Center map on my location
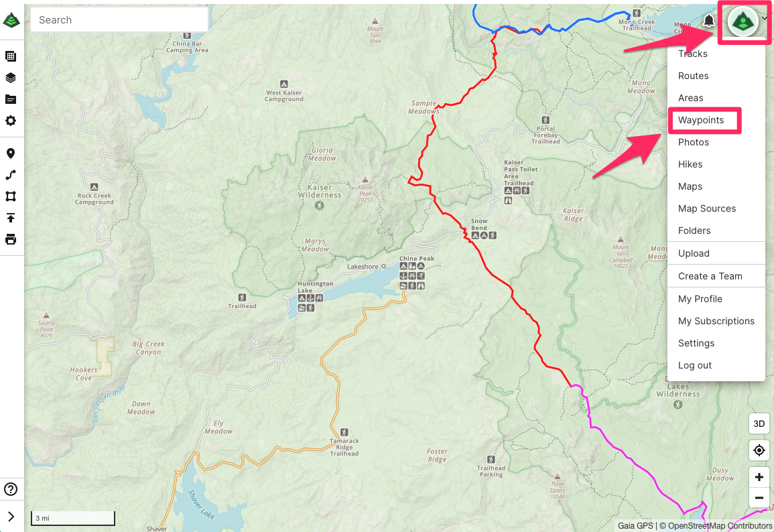 pos(759,450)
